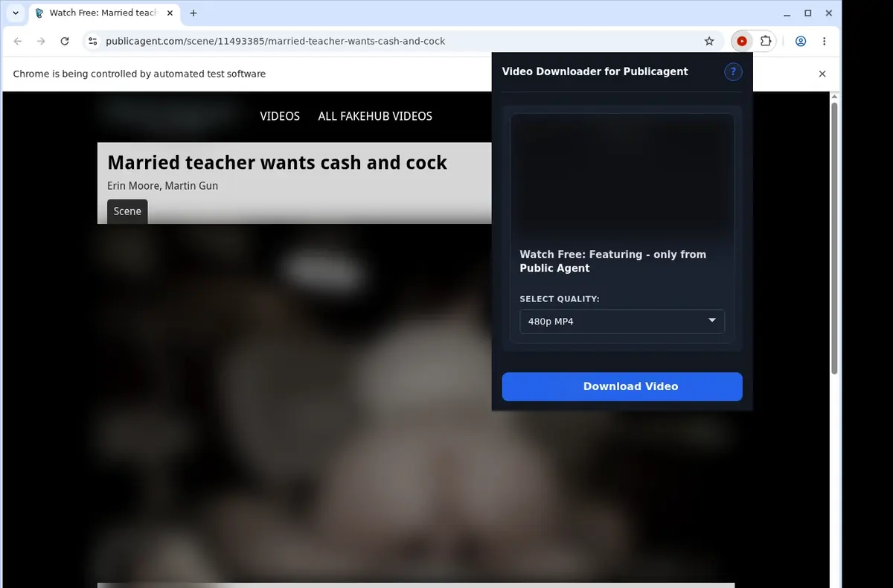Click 'Chrome is being controlled' infobar text
This screenshot has width=893, height=588.
tap(139, 74)
